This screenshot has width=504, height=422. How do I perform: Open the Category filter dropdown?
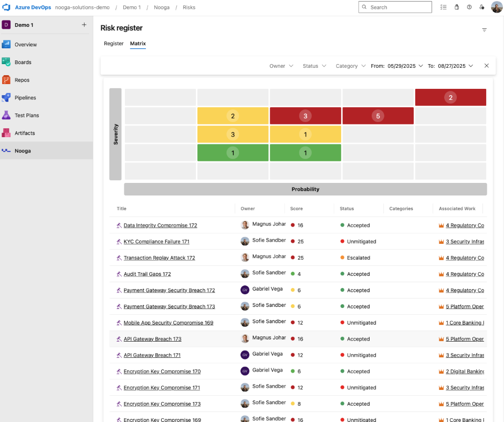350,66
